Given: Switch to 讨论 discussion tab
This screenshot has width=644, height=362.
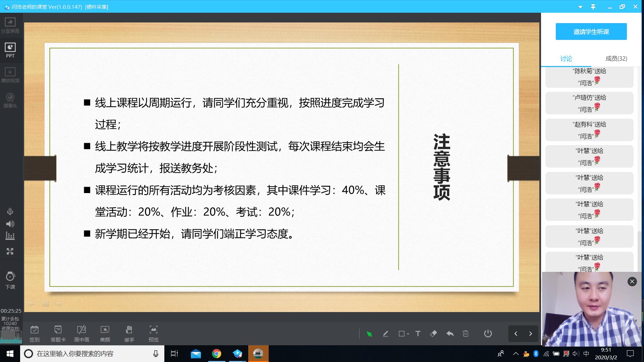Looking at the screenshot, I should [x=566, y=59].
